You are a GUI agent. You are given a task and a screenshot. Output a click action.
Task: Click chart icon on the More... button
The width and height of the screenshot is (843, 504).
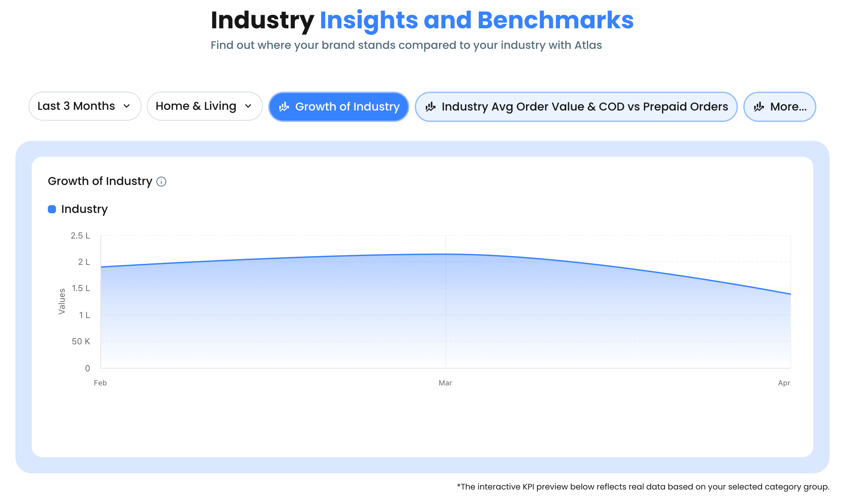click(759, 107)
